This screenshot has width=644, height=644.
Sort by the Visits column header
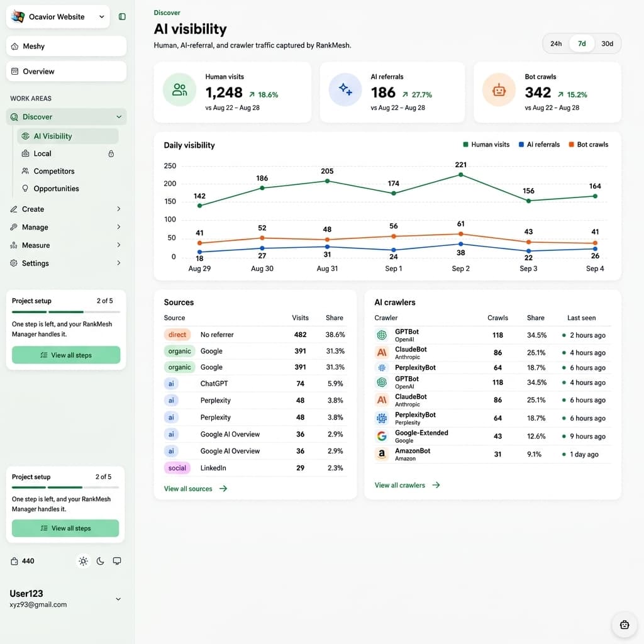300,318
